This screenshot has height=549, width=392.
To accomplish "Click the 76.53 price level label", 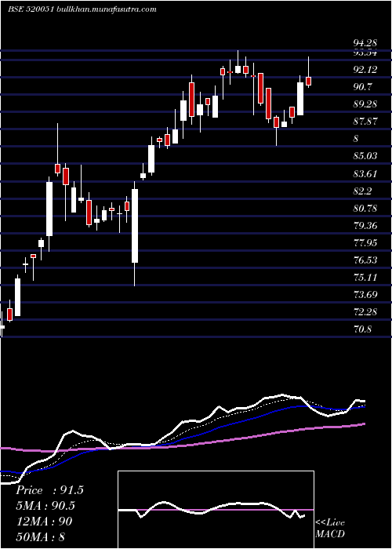I will pos(365,260).
